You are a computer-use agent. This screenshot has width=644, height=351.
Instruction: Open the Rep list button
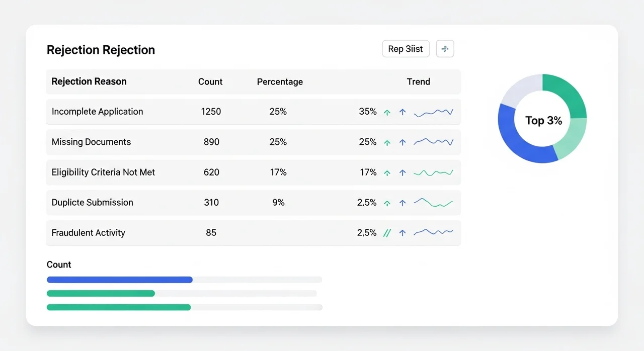[406, 49]
